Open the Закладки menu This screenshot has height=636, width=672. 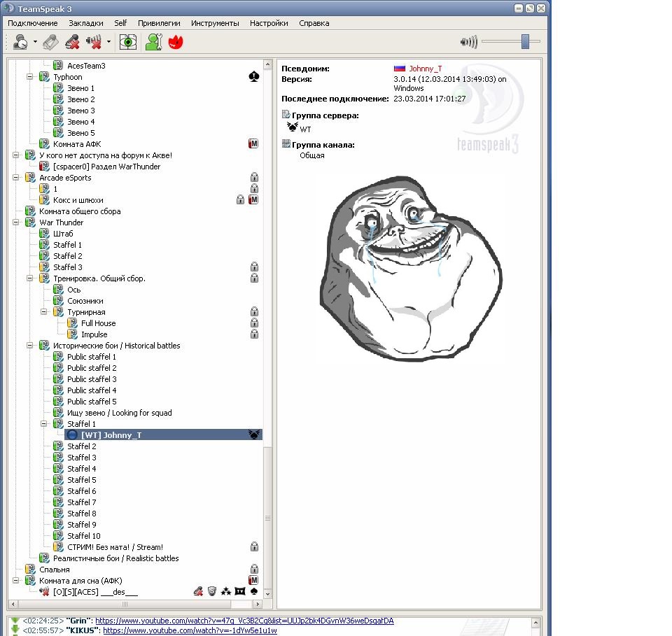(x=85, y=23)
